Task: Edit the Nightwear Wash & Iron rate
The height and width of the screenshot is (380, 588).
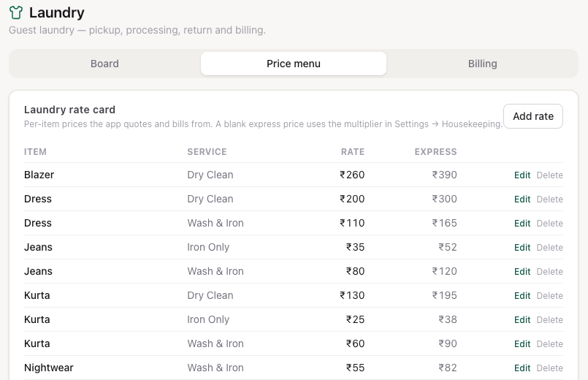Action: pos(522,368)
